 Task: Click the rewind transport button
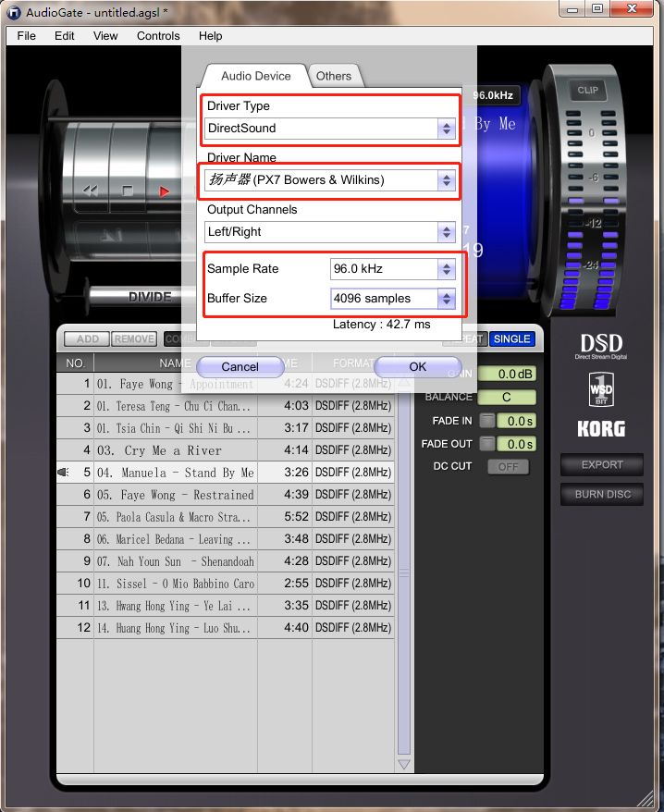pos(91,191)
